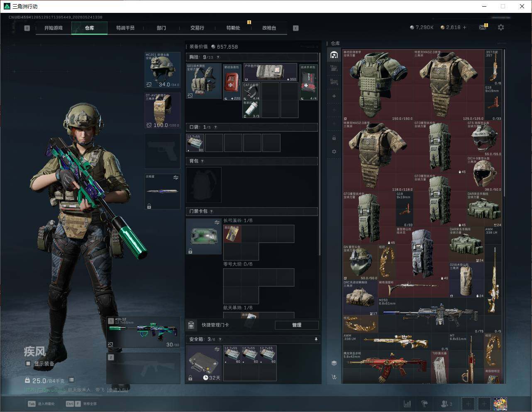Select the equipped DT-AVS armor slot

tap(162, 110)
